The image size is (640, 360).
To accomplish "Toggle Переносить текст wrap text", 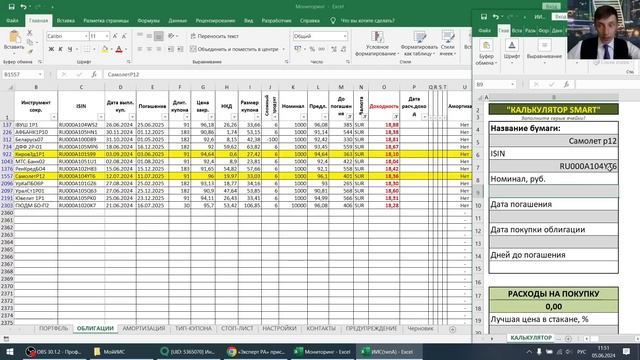I will pos(214,36).
